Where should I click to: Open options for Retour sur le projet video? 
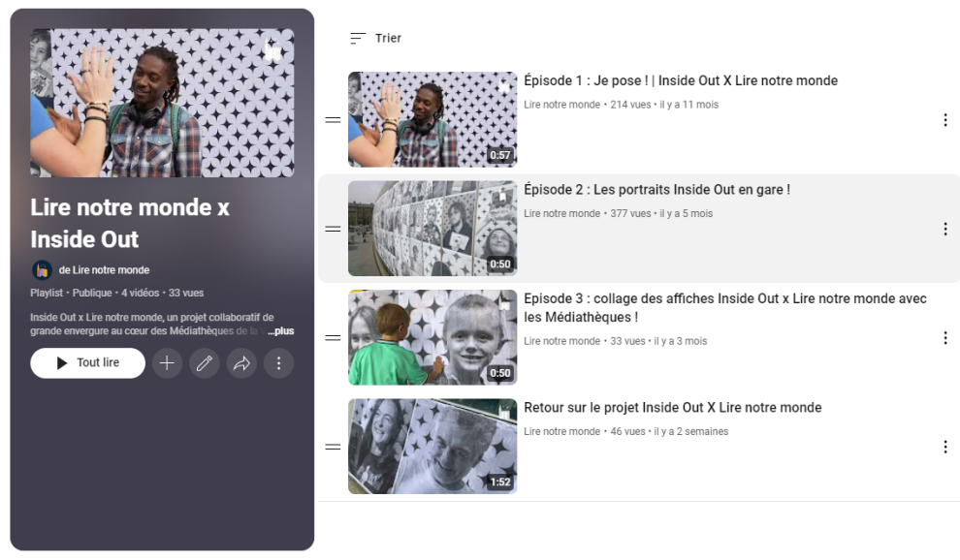[944, 447]
